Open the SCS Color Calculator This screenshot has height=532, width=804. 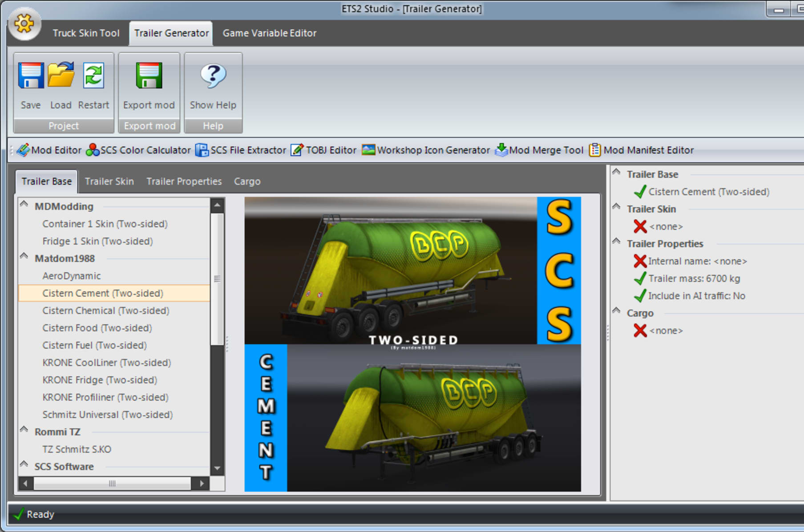tap(138, 150)
